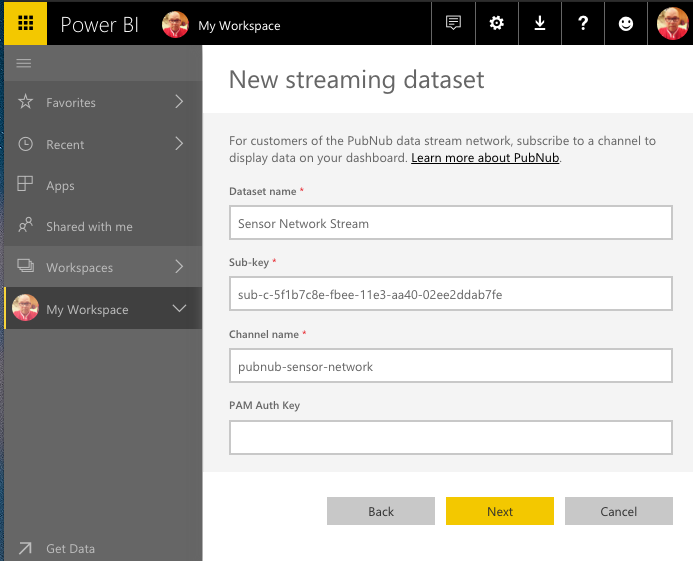The width and height of the screenshot is (693, 561).
Task: Click the yellow Next button
Action: pyautogui.click(x=500, y=511)
